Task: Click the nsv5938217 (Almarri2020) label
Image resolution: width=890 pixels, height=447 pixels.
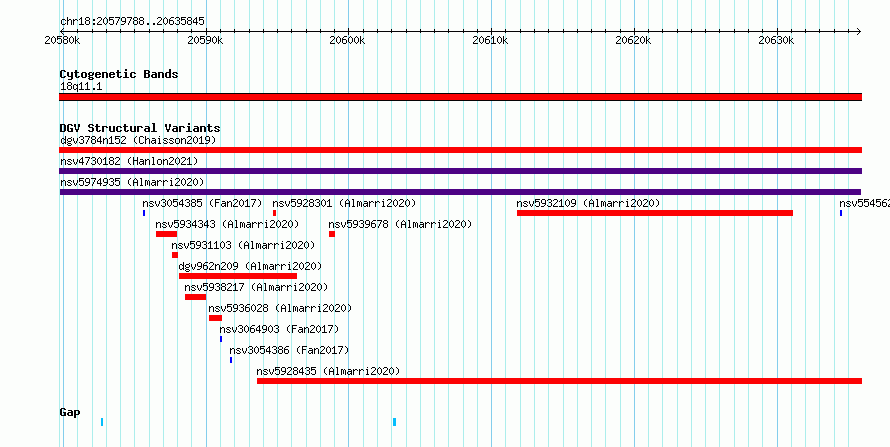Action: 256,287
